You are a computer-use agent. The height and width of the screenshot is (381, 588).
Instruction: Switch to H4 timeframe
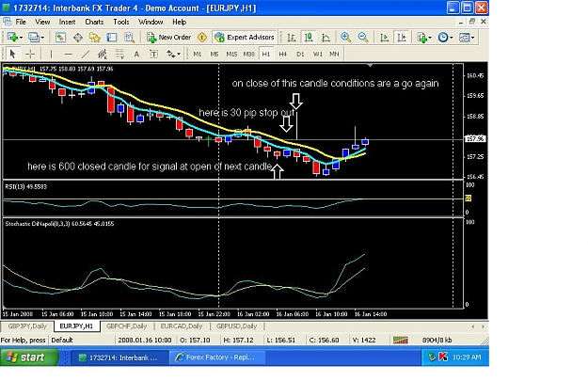tap(283, 54)
